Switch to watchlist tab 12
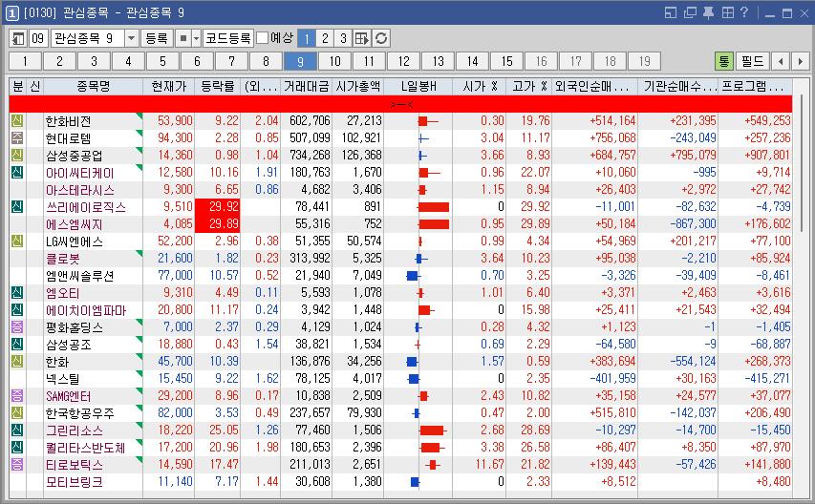 (404, 61)
